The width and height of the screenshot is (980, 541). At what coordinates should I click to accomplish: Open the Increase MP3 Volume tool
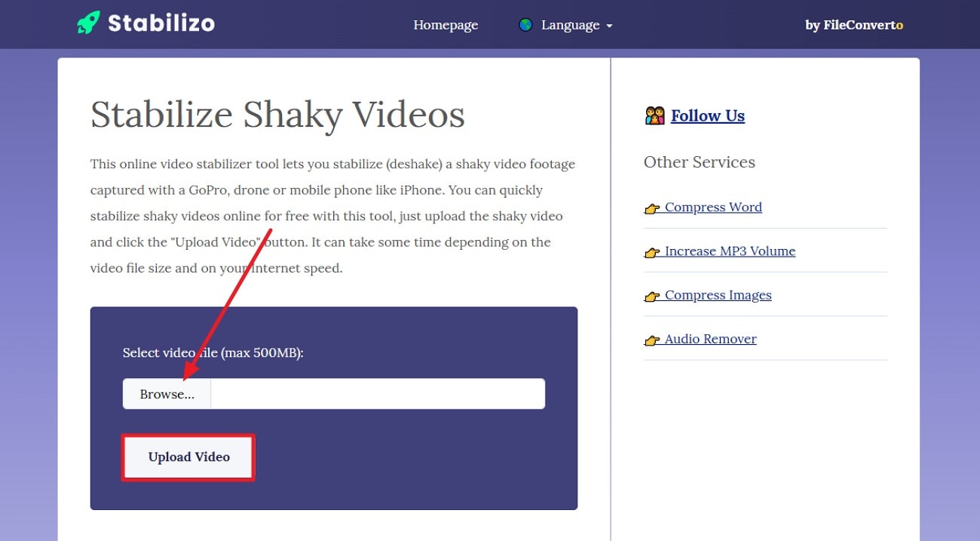[x=730, y=251]
